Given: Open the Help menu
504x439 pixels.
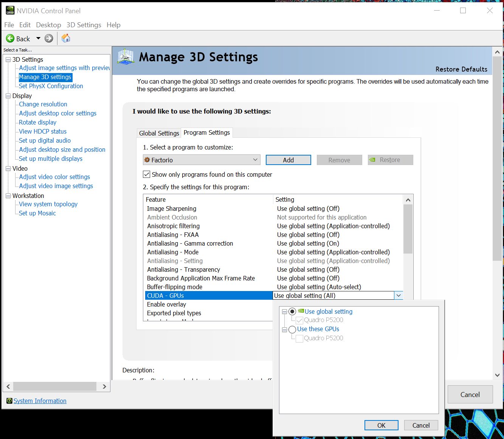Looking at the screenshot, I should coord(113,25).
